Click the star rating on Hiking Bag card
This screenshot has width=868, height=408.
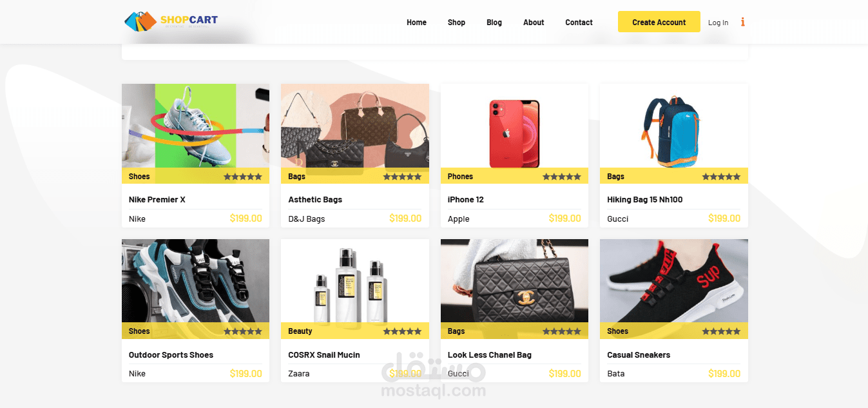(721, 176)
